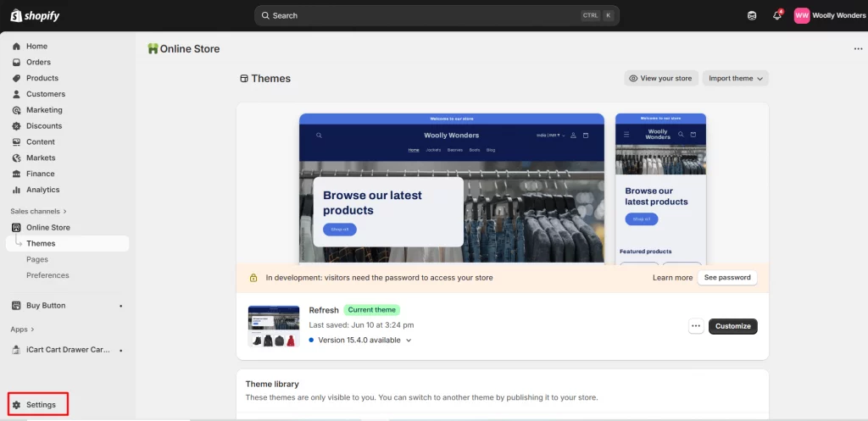The height and width of the screenshot is (421, 868).
Task: Go to Themes in sidebar
Action: click(x=68, y=243)
